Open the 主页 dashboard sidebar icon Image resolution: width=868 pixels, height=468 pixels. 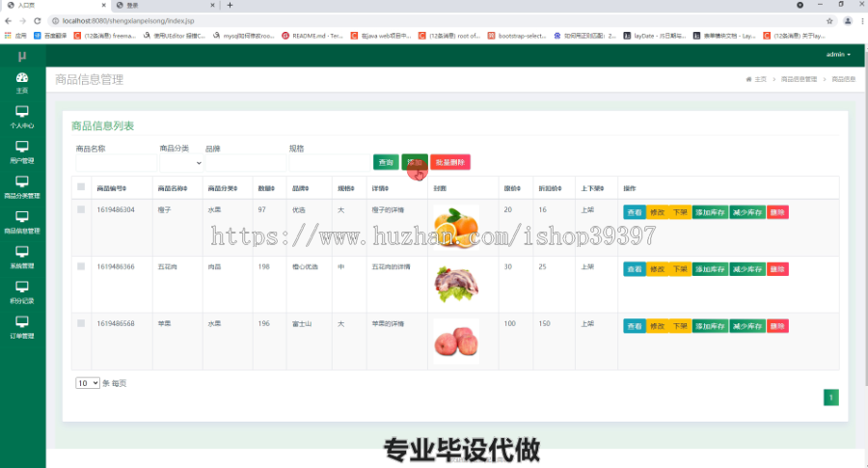(x=22, y=83)
